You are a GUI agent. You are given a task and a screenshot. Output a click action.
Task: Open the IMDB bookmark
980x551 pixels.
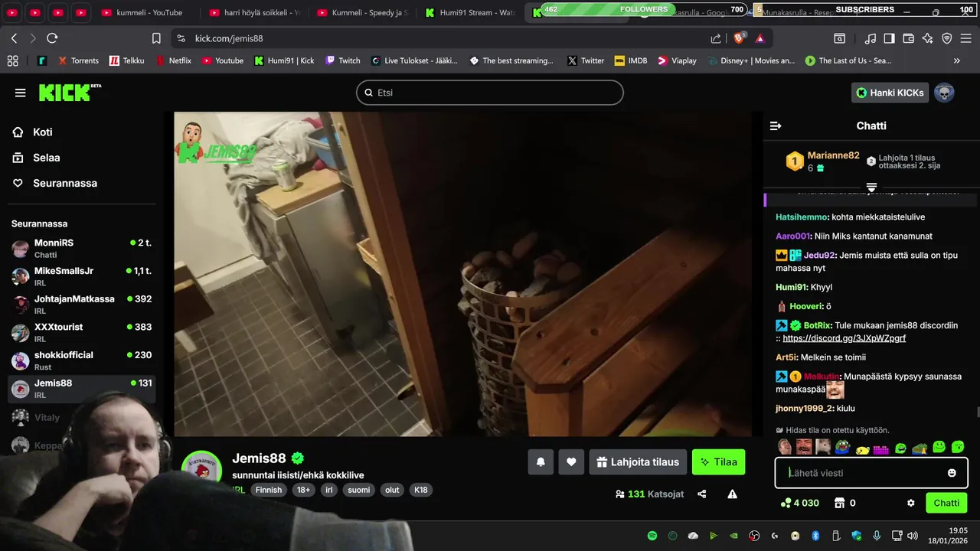pos(630,60)
